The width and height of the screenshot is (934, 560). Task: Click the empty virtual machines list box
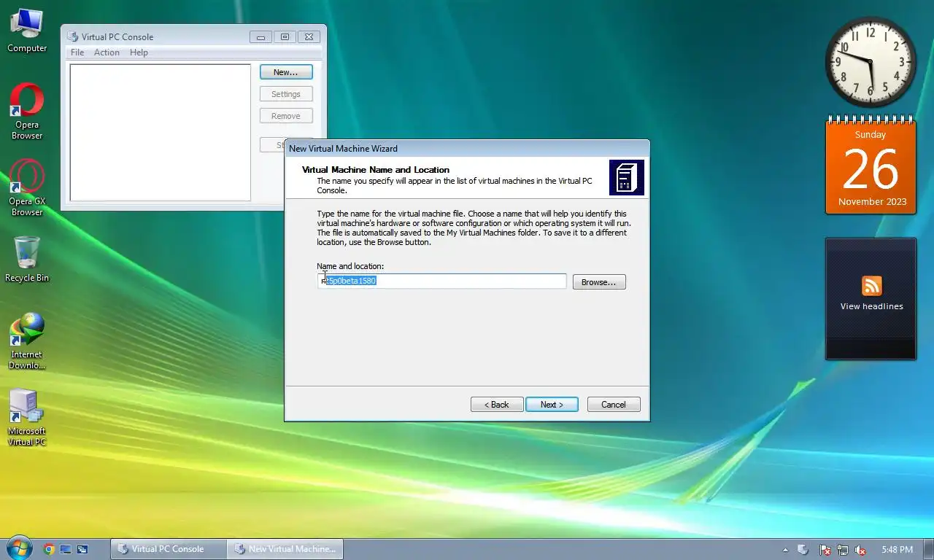click(161, 133)
